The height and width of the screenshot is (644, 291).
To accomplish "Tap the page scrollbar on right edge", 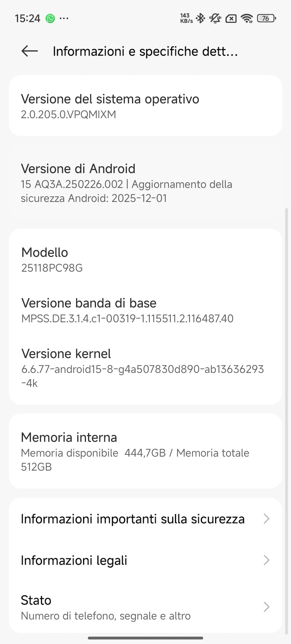I will 286,420.
